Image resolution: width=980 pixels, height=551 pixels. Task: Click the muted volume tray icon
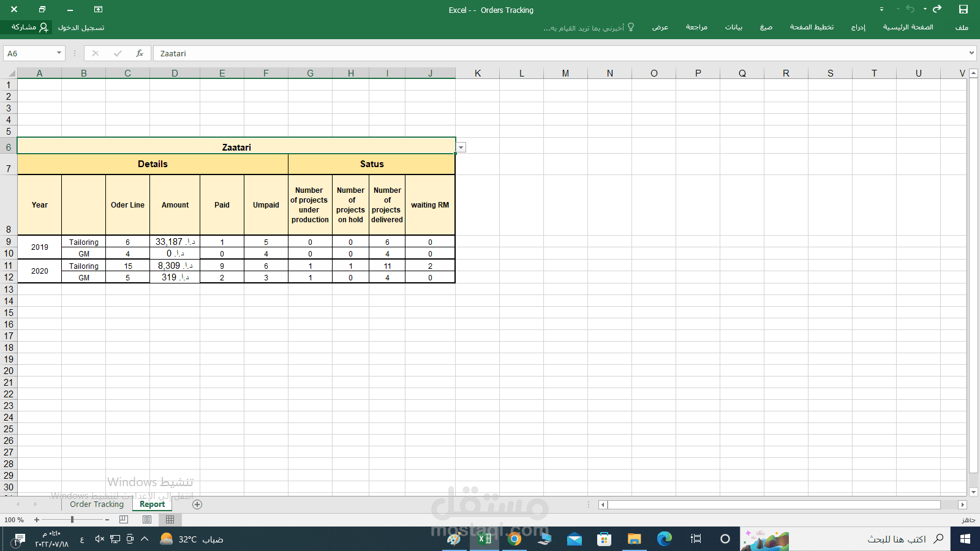click(100, 539)
